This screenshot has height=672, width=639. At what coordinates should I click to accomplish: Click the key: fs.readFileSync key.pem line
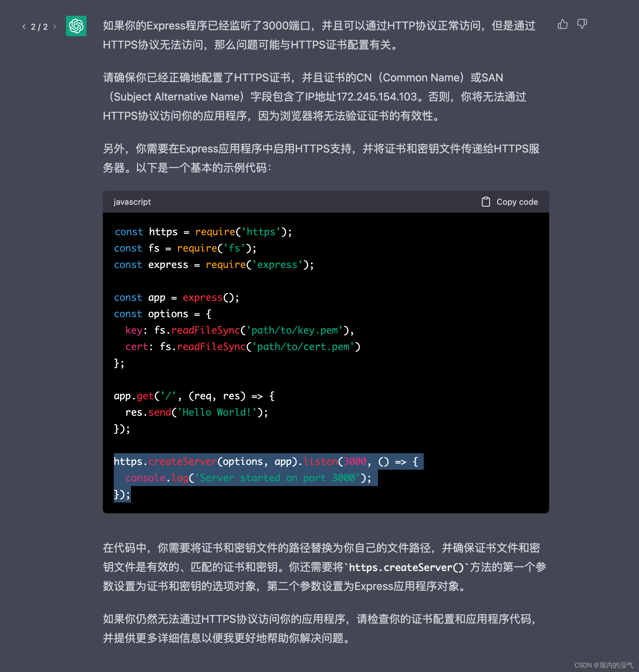point(240,330)
